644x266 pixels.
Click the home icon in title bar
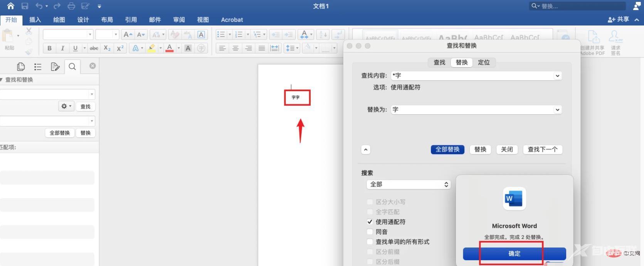10,6
